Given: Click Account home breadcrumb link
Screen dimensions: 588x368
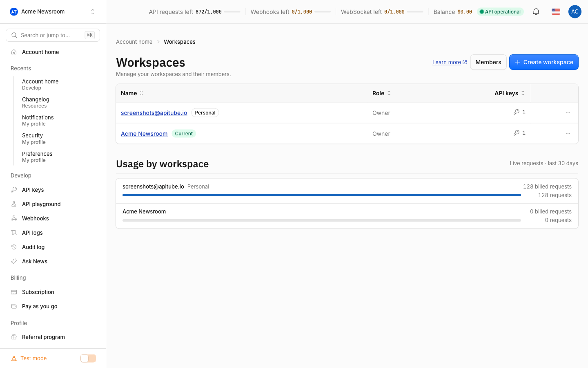Looking at the screenshot, I should point(134,42).
